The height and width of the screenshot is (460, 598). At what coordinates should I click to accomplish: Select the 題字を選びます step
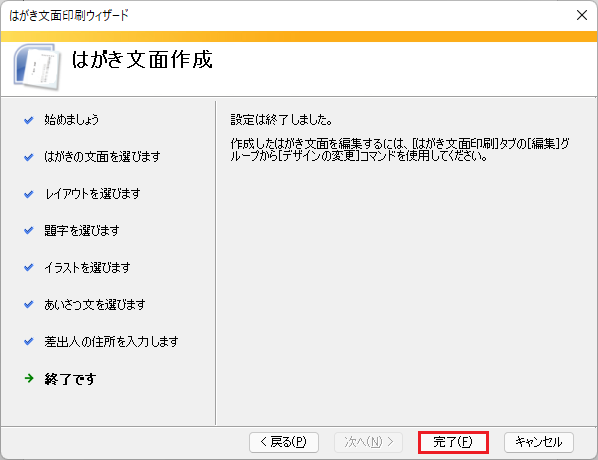click(82, 231)
